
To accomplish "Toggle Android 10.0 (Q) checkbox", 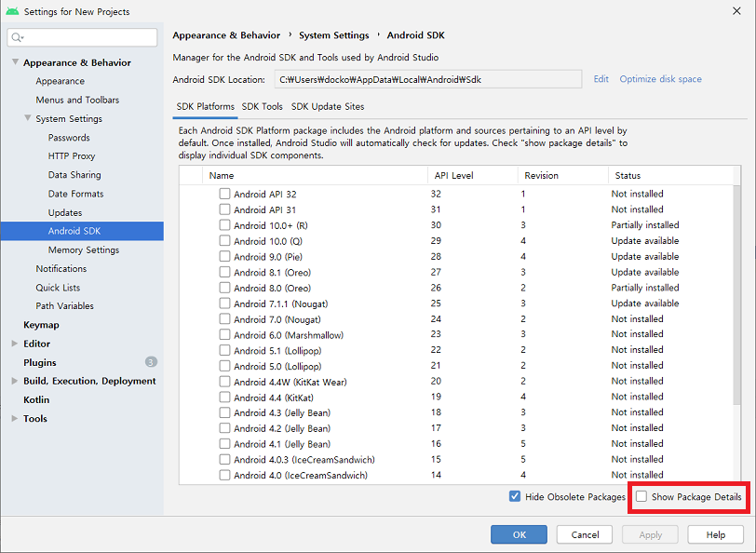I will [224, 240].
